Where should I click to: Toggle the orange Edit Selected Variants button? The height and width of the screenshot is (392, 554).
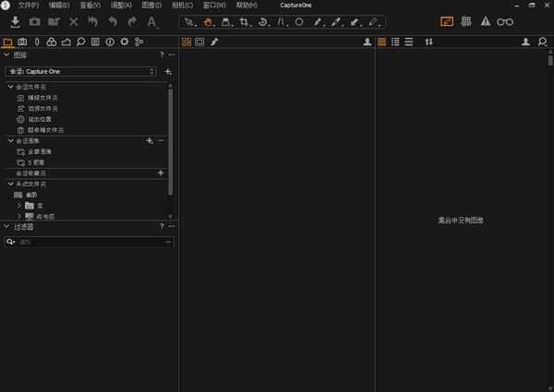click(447, 22)
